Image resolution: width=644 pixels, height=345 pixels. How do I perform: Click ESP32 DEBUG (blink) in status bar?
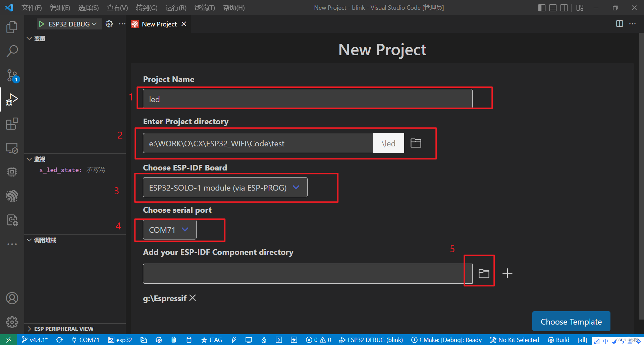point(371,340)
